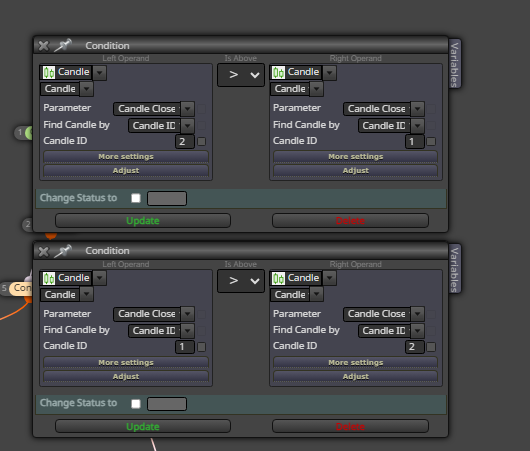Image resolution: width=530 pixels, height=451 pixels.
Task: Open upper panel left Candle category dropdown arrow
Action: (99, 73)
